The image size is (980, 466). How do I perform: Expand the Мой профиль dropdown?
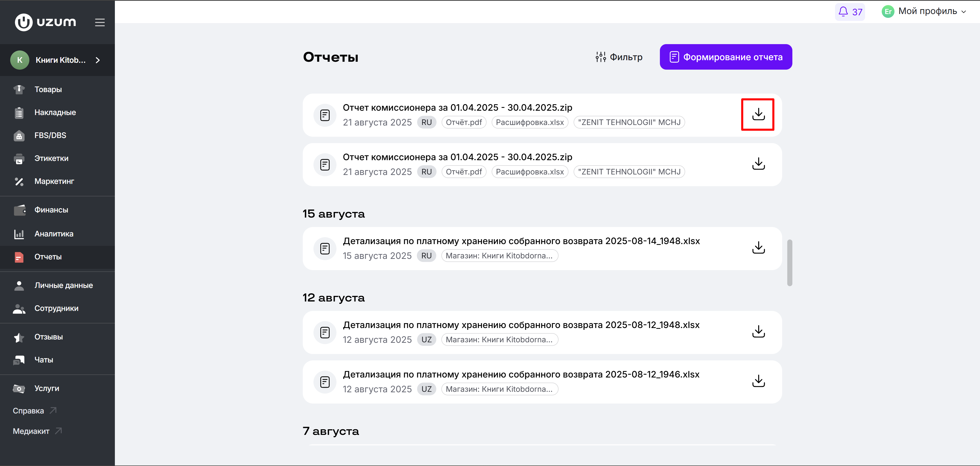[924, 11]
